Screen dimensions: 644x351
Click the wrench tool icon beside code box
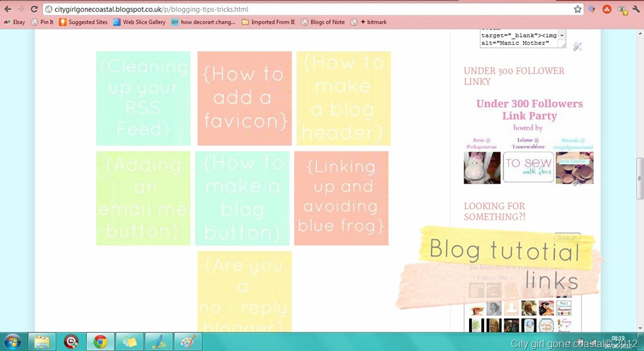click(x=577, y=47)
